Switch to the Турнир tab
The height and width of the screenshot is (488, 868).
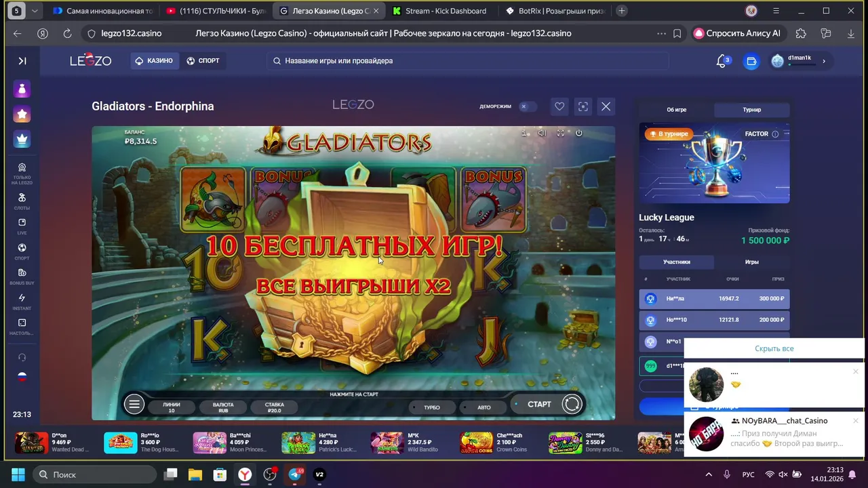coord(751,110)
